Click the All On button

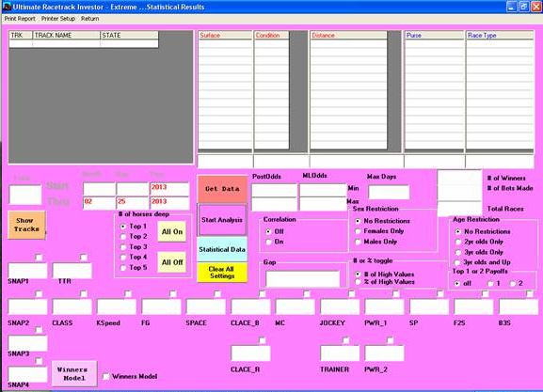pyautogui.click(x=172, y=231)
